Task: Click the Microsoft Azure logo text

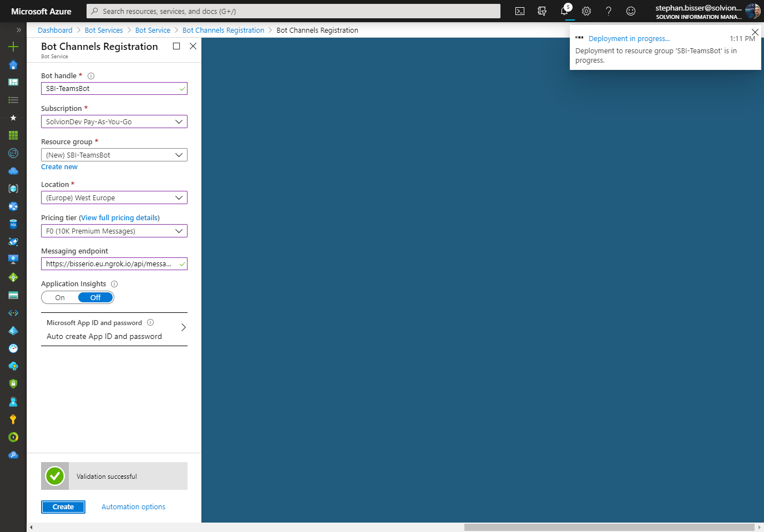Action: pyautogui.click(x=41, y=11)
